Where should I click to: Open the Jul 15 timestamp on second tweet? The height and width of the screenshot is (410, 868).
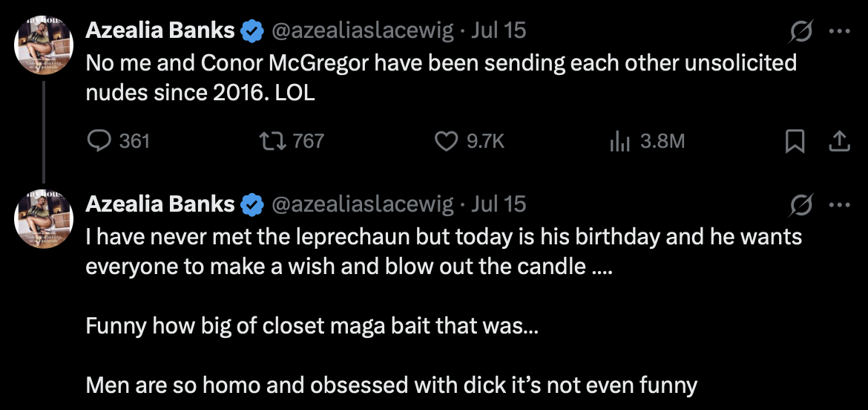pyautogui.click(x=499, y=205)
